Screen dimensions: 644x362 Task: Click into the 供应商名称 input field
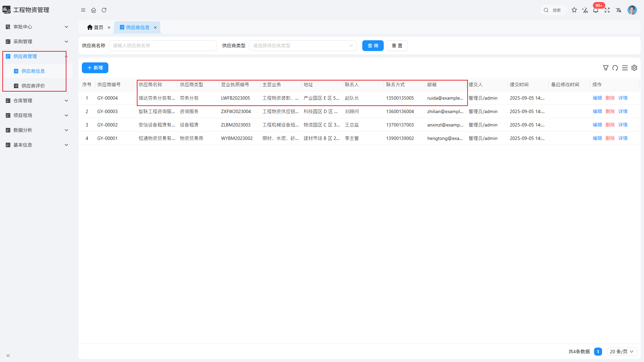(163, 46)
